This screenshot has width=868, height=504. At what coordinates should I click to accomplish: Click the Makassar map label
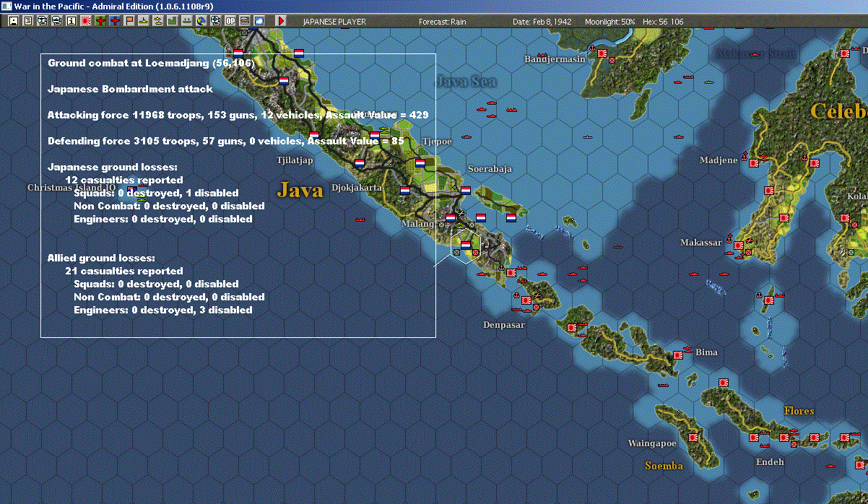pyautogui.click(x=700, y=243)
